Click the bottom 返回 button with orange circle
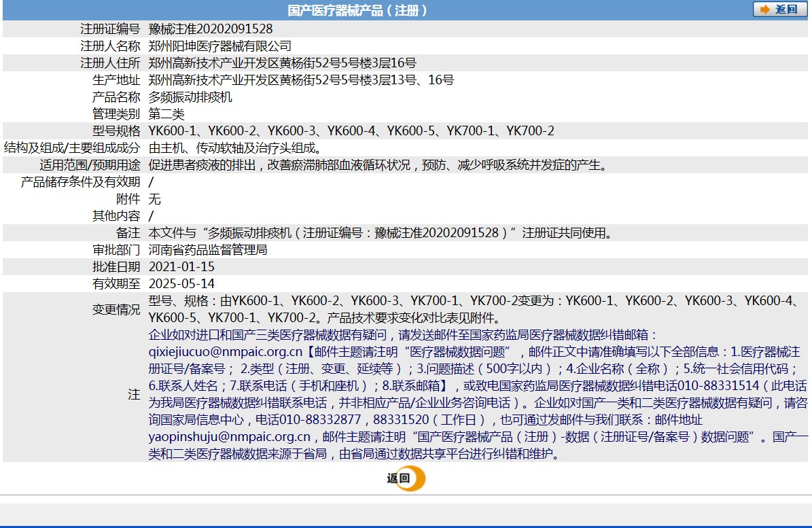 (x=406, y=478)
